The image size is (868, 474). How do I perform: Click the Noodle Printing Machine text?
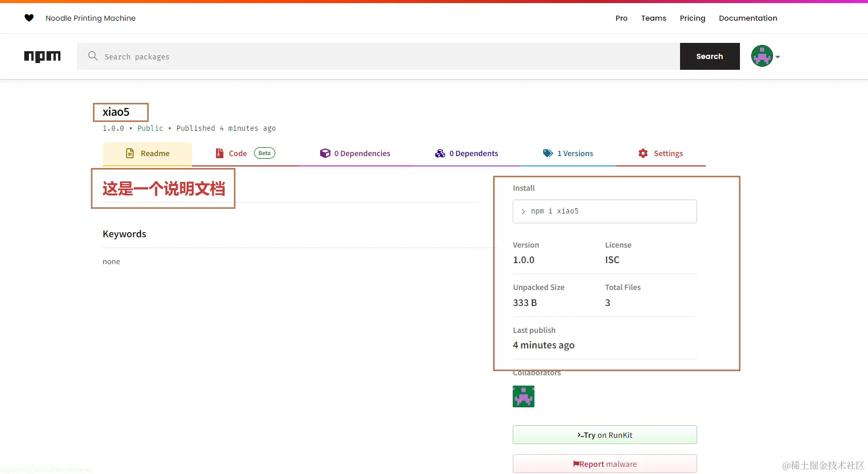(90, 18)
